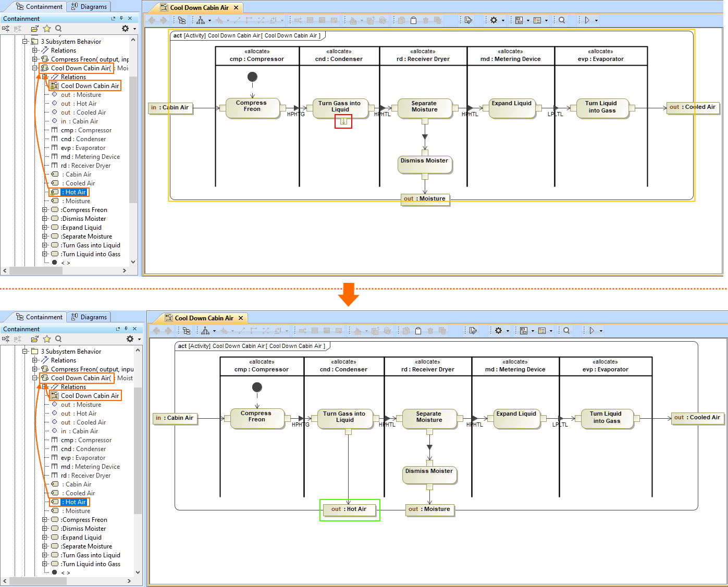This screenshot has width=728, height=587.
Task: Toggle floating mode of top Containment panel
Action: pyautogui.click(x=113, y=18)
